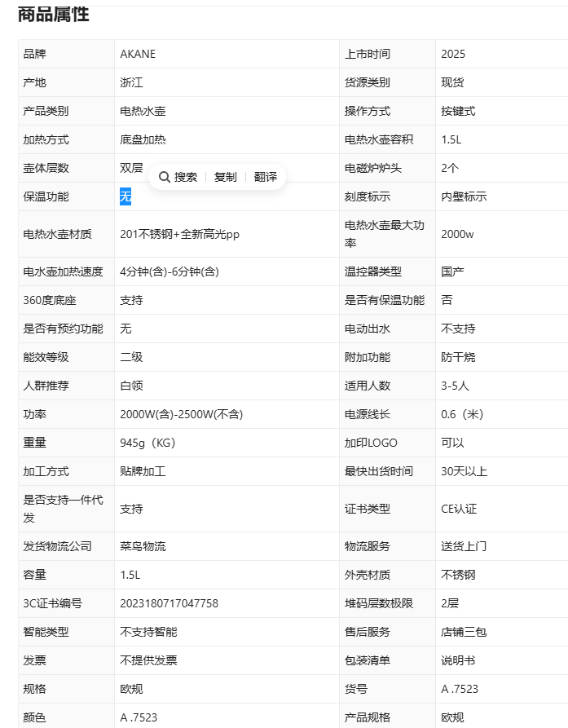Click the 945g（KG）weight value
568x728 pixels.
[x=148, y=443]
